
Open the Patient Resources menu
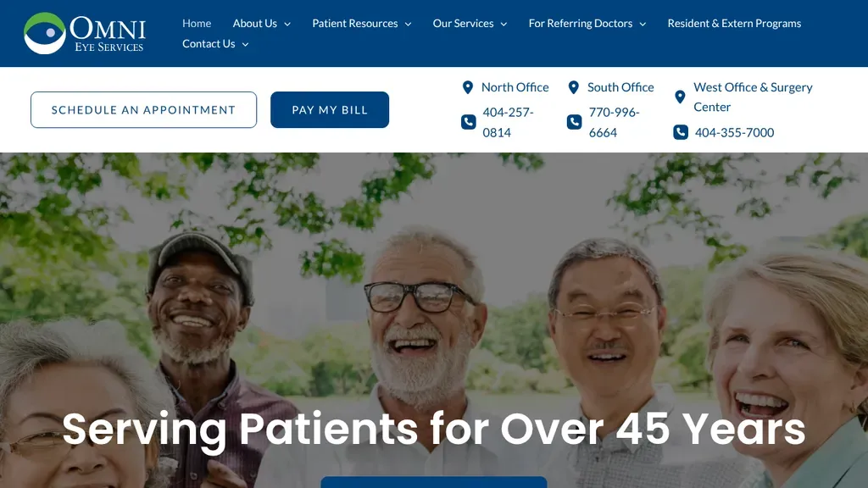pyautogui.click(x=355, y=23)
